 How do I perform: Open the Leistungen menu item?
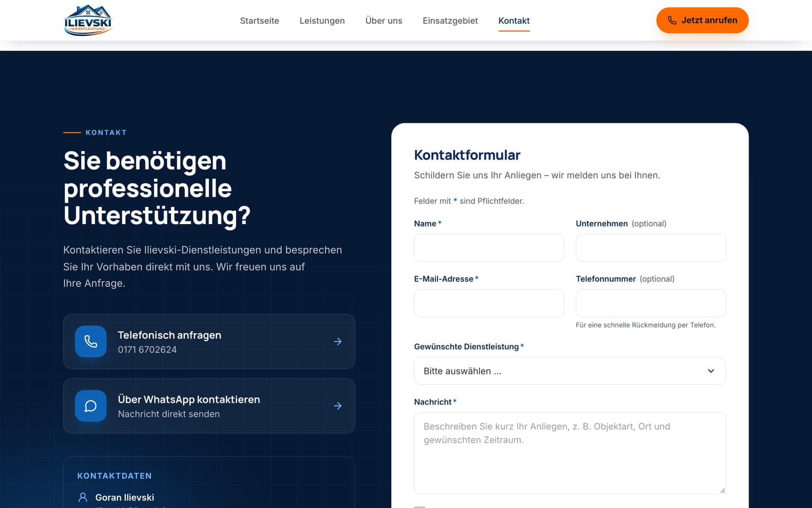322,21
